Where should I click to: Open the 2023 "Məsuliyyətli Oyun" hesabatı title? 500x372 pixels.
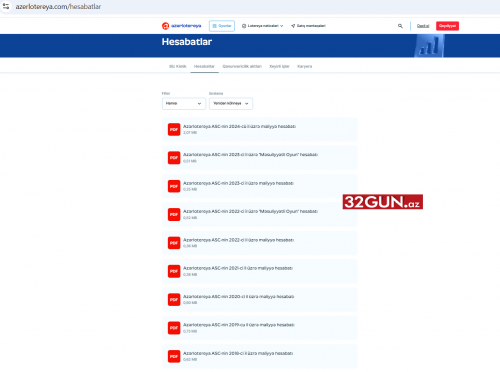[250, 155]
